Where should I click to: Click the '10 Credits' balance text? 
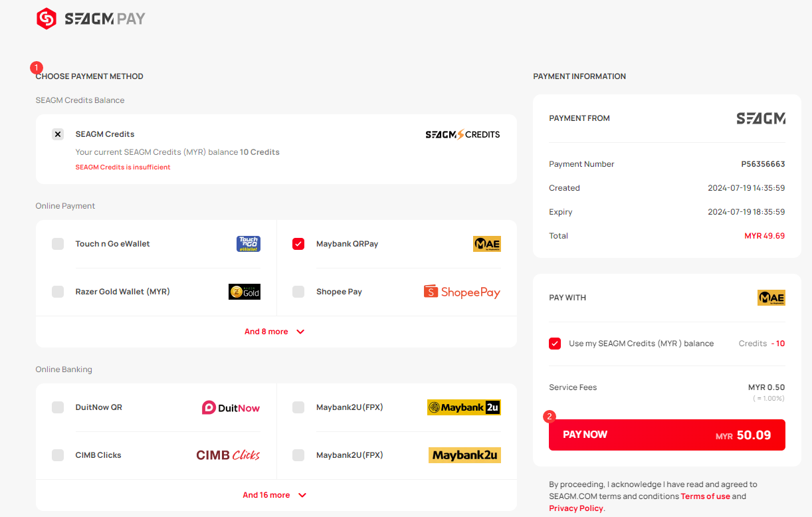point(260,152)
